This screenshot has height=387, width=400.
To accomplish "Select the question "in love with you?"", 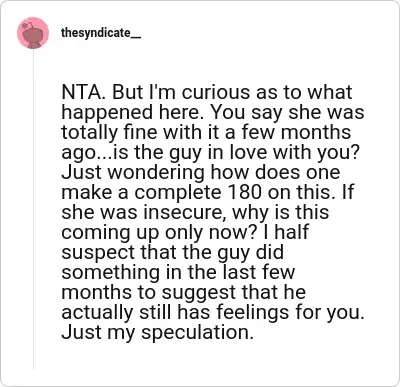I will [x=287, y=152].
